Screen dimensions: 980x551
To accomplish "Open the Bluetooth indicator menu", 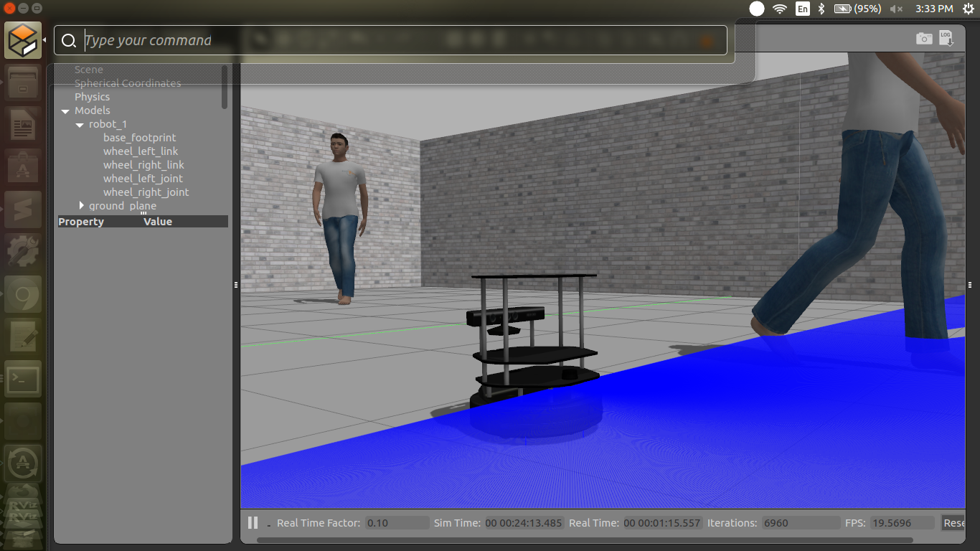I will (x=822, y=9).
